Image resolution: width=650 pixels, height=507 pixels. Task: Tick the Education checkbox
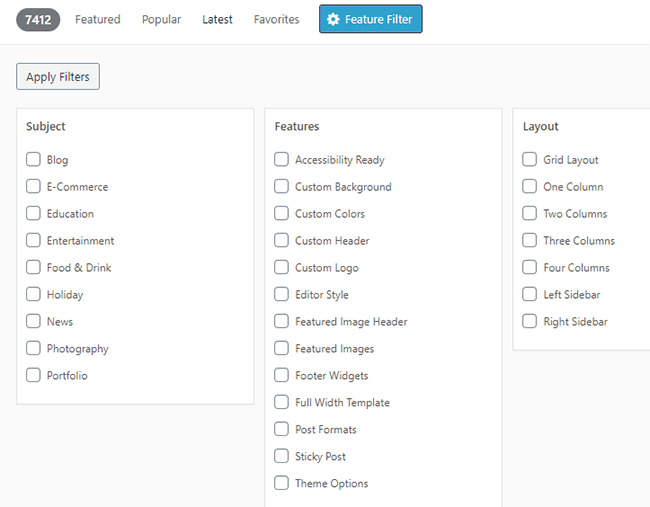34,213
